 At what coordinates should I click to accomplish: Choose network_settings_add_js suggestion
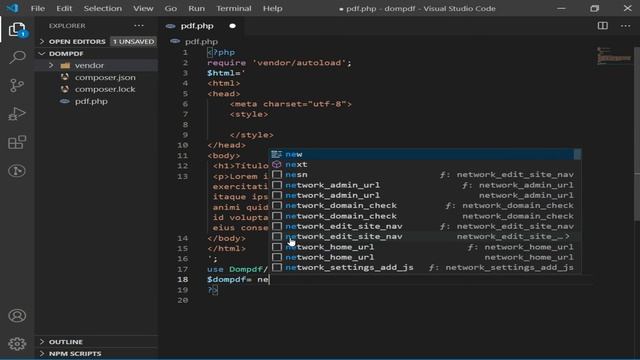pos(424,267)
